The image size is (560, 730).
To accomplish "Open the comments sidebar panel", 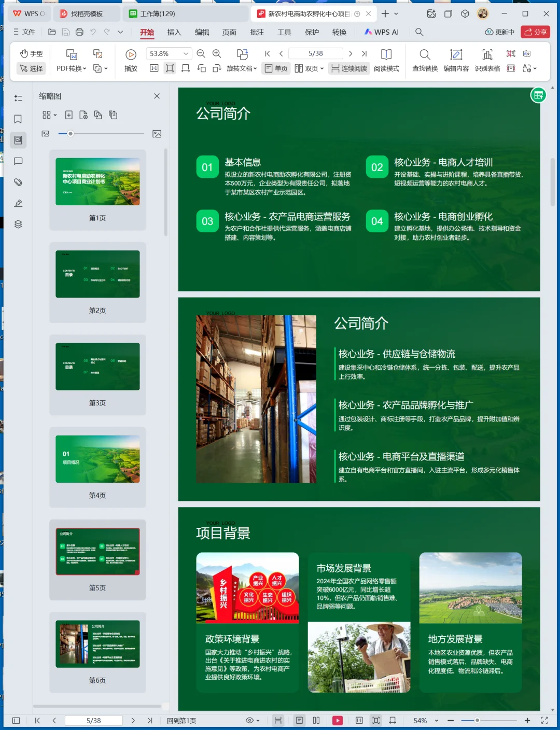I will [x=18, y=161].
